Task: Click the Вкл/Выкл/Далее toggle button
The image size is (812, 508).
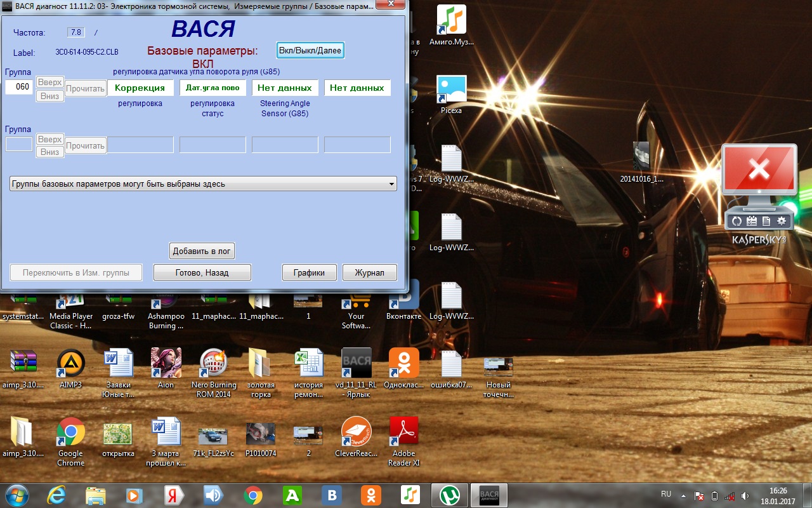Action: coord(310,51)
